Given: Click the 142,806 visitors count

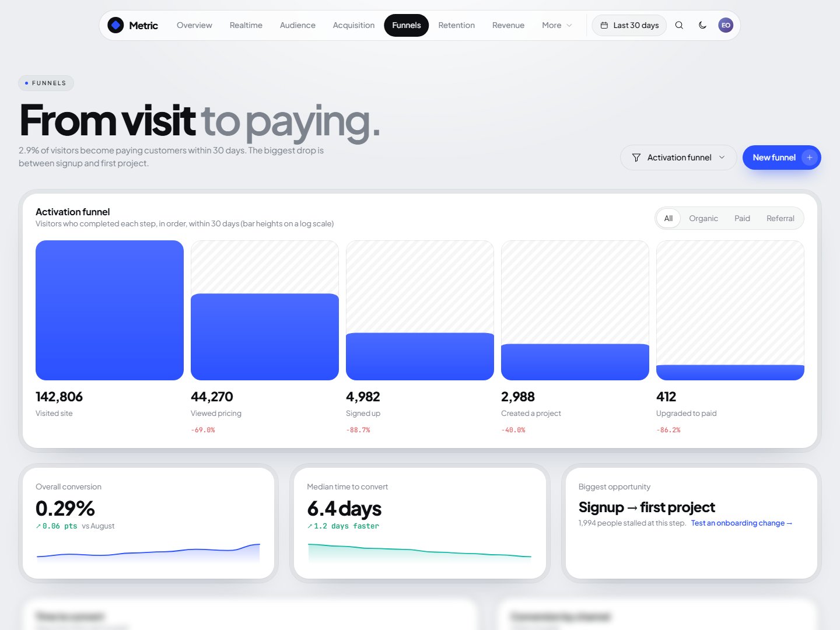Looking at the screenshot, I should 59,397.
